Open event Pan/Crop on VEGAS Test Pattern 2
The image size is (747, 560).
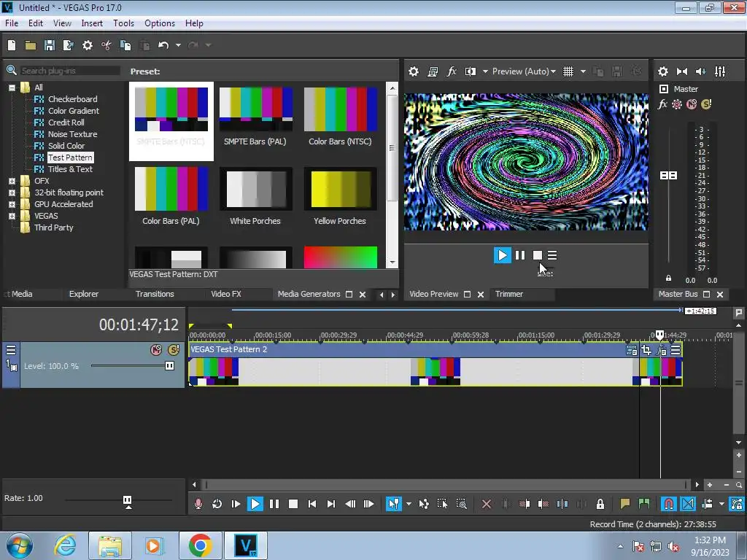(x=646, y=351)
